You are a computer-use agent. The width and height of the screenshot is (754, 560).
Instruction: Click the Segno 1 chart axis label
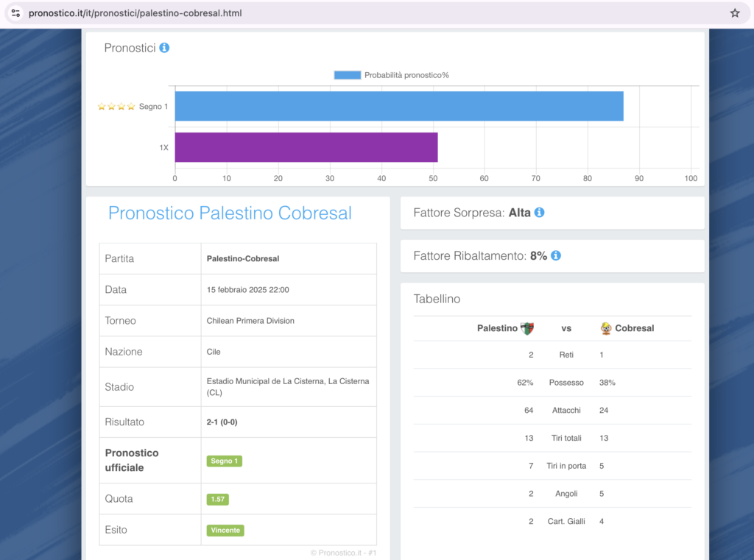pyautogui.click(x=153, y=106)
